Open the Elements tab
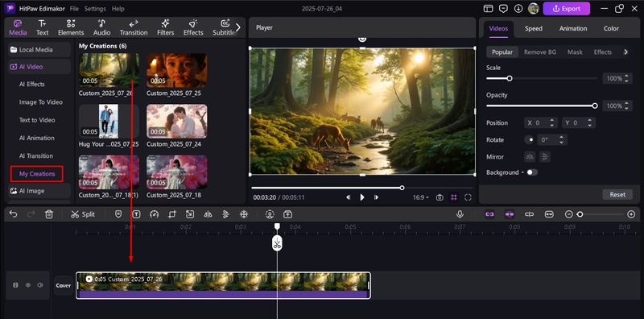Image resolution: width=644 pixels, height=319 pixels. 71,27
